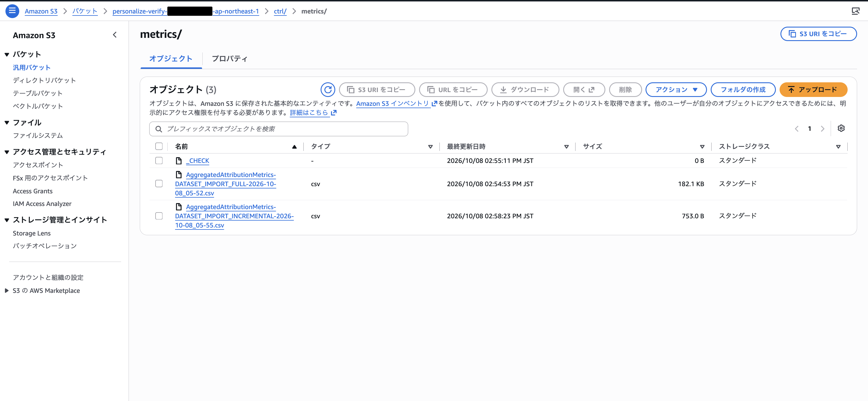868x401 pixels.
Task: Sort by 名前 ascending arrow
Action: 294,147
